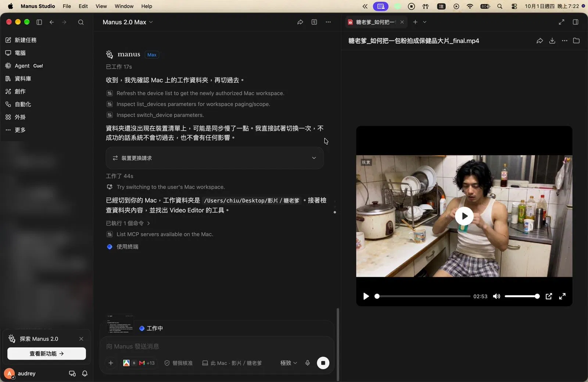Click the 向 Manus 發送消息 input field
The width and height of the screenshot is (588, 382).
pos(217,346)
